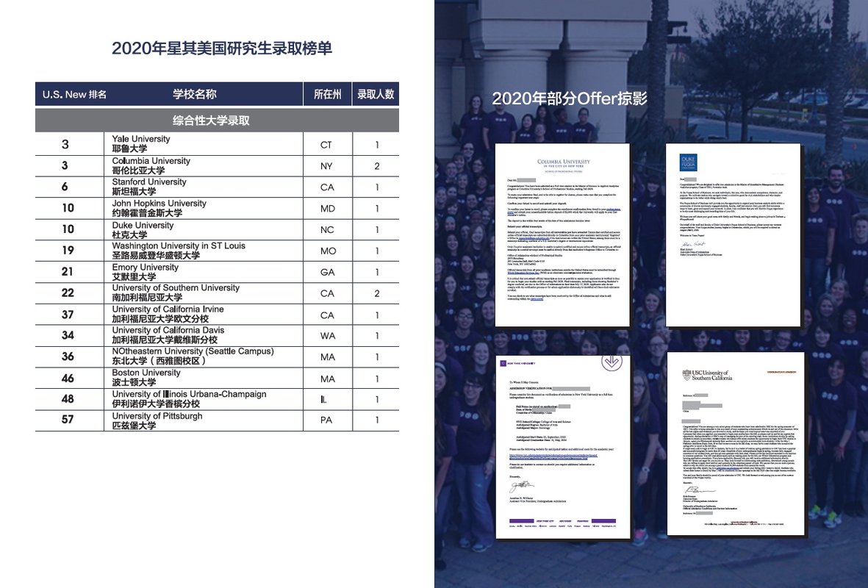868x588 pixels.
Task: Open the USC admission letter thumbnail
Action: click(736, 443)
